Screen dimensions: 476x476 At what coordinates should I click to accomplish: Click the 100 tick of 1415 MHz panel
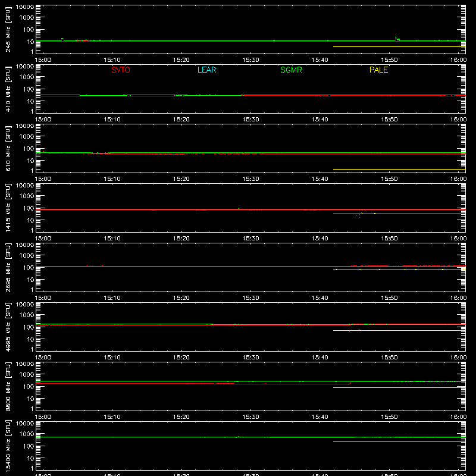pos(29,208)
